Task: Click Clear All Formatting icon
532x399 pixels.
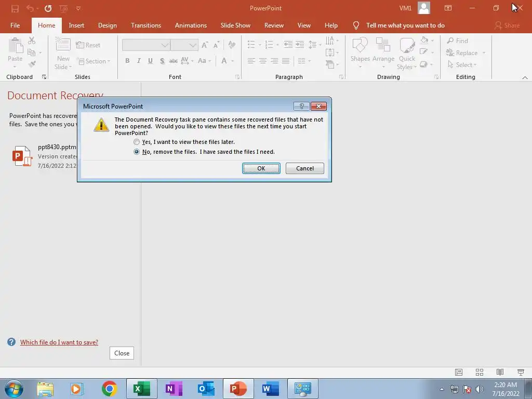Action: point(232,45)
